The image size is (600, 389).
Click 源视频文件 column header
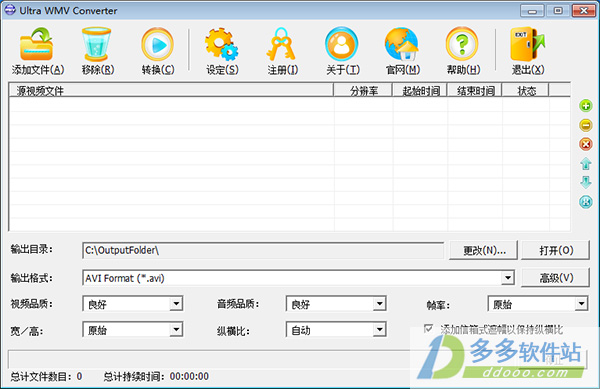pos(171,91)
